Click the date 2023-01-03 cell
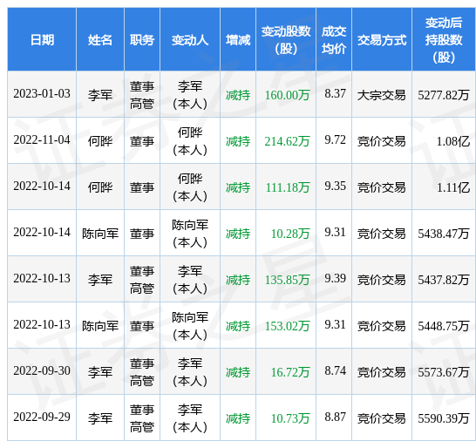 coord(42,93)
